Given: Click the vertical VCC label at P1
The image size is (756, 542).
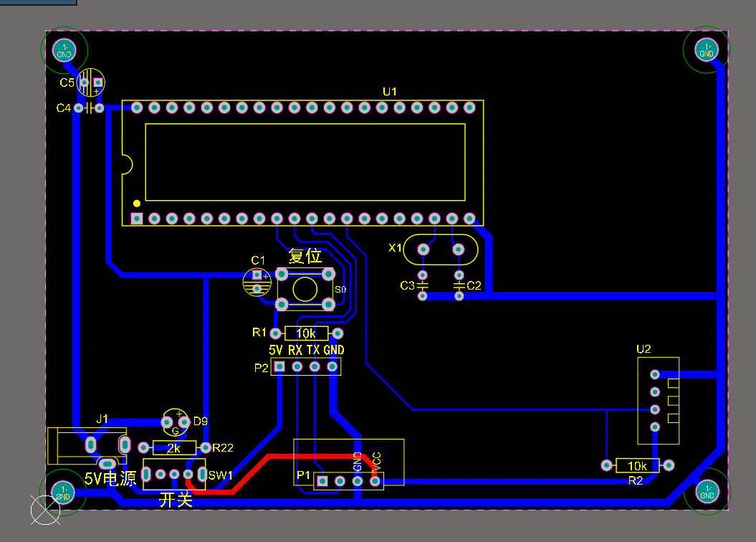Looking at the screenshot, I should [x=377, y=461].
